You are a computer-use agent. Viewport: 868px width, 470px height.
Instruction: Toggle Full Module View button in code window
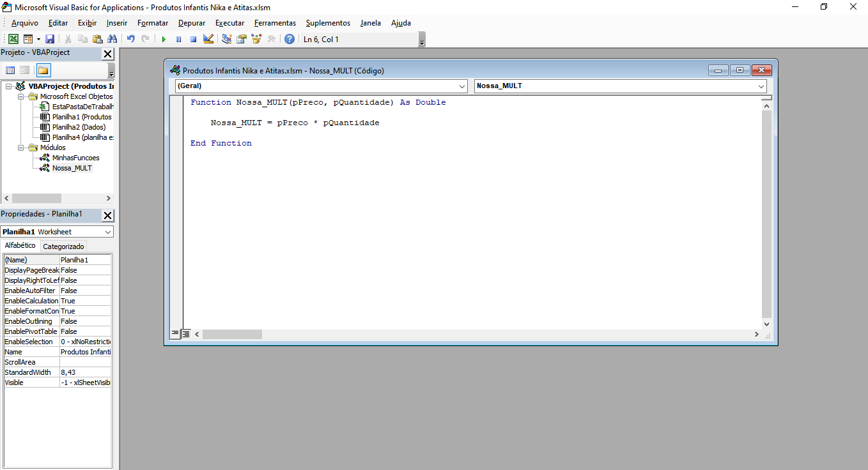(185, 334)
